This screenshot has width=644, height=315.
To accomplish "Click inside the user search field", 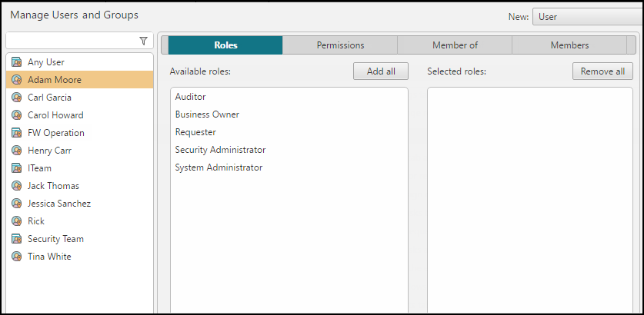I will pyautogui.click(x=72, y=41).
